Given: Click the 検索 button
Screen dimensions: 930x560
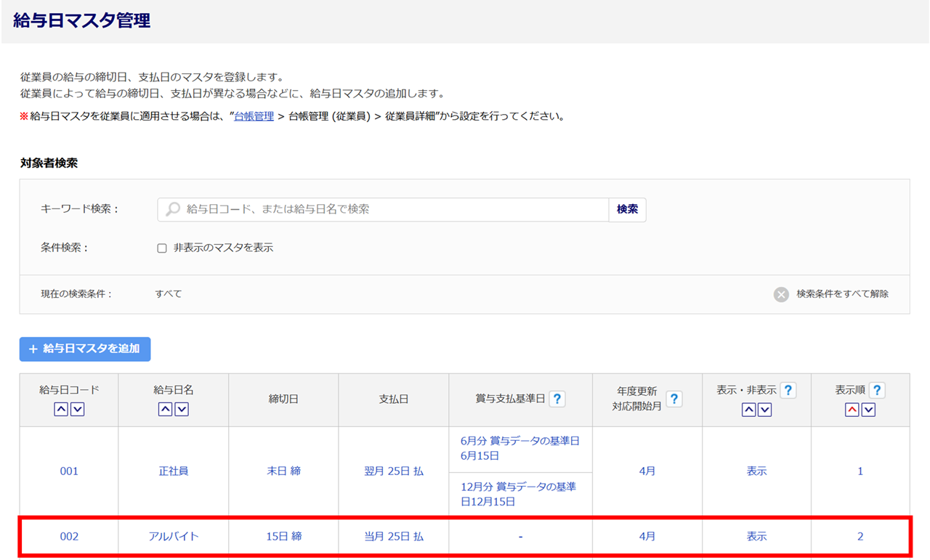Looking at the screenshot, I should point(627,209).
